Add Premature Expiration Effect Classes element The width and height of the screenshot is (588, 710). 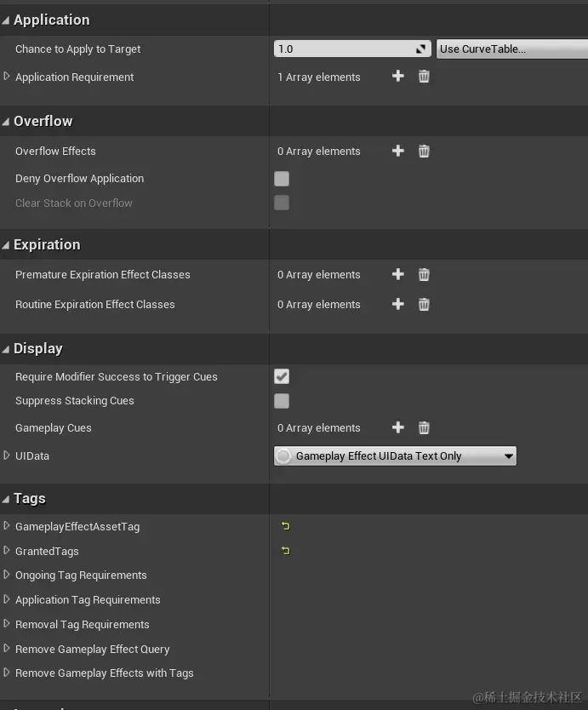point(397,274)
